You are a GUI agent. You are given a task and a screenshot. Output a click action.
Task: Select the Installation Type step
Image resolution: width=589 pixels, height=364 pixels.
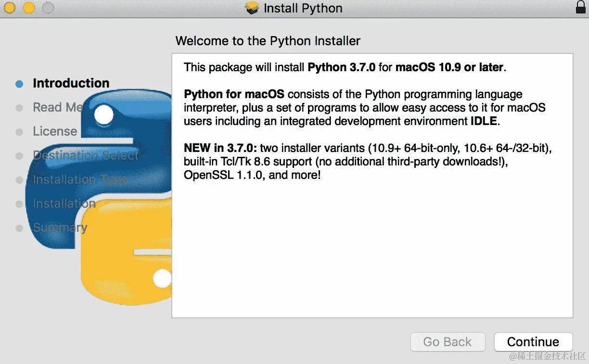(x=80, y=180)
